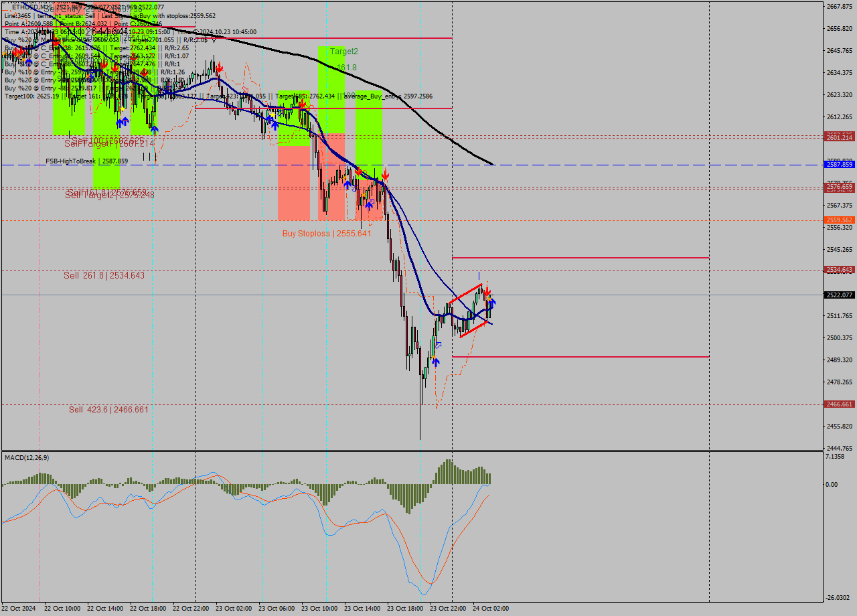
Task: Click the 24 Oct 02:00 time label
Action: click(x=491, y=609)
